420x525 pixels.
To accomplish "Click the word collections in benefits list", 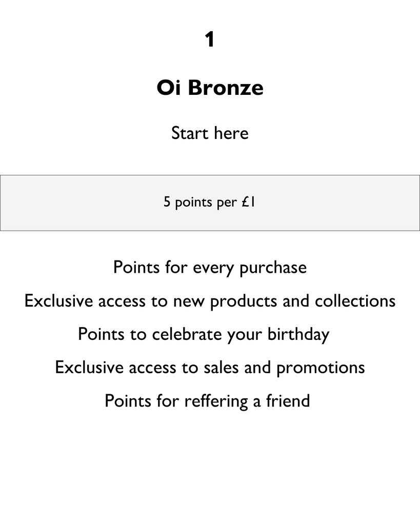I will point(355,300).
